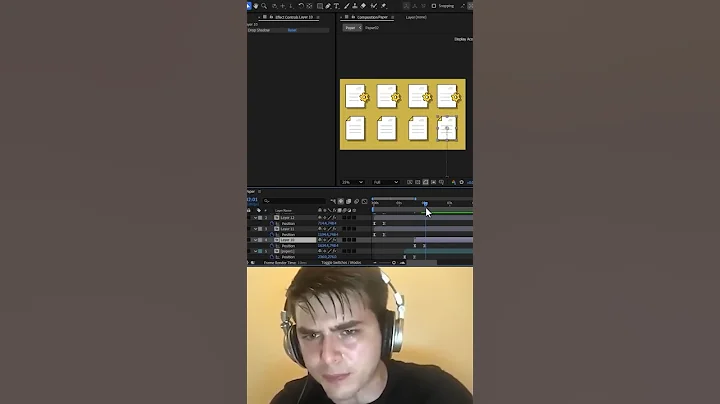
Task: Click the region of interest icon below viewer
Action: pyautogui.click(x=433, y=182)
